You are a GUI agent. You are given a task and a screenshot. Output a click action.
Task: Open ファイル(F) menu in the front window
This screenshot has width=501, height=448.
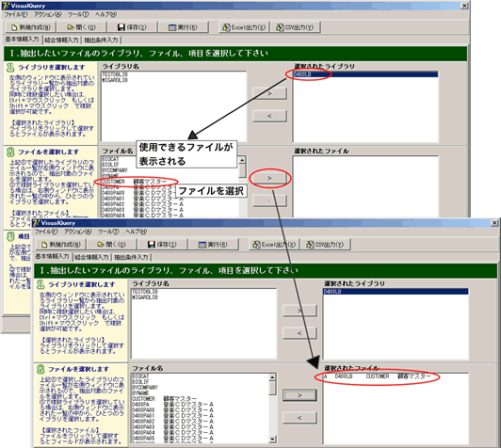[x=46, y=232]
